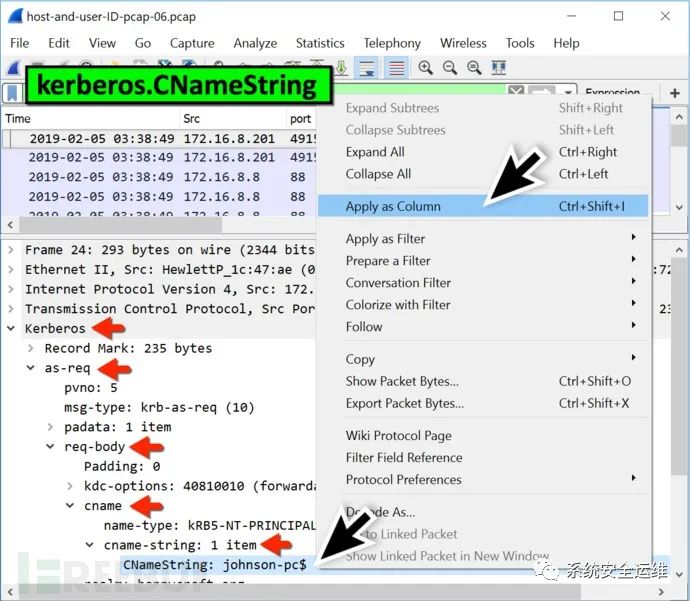Apply the display filter arrow button
The image size is (690, 601).
[542, 92]
